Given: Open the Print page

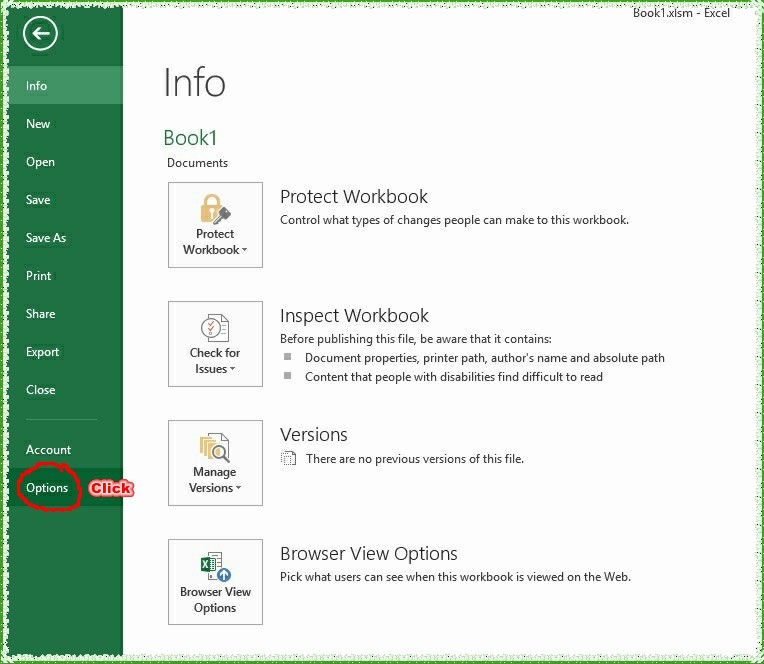Looking at the screenshot, I should tap(66, 275).
